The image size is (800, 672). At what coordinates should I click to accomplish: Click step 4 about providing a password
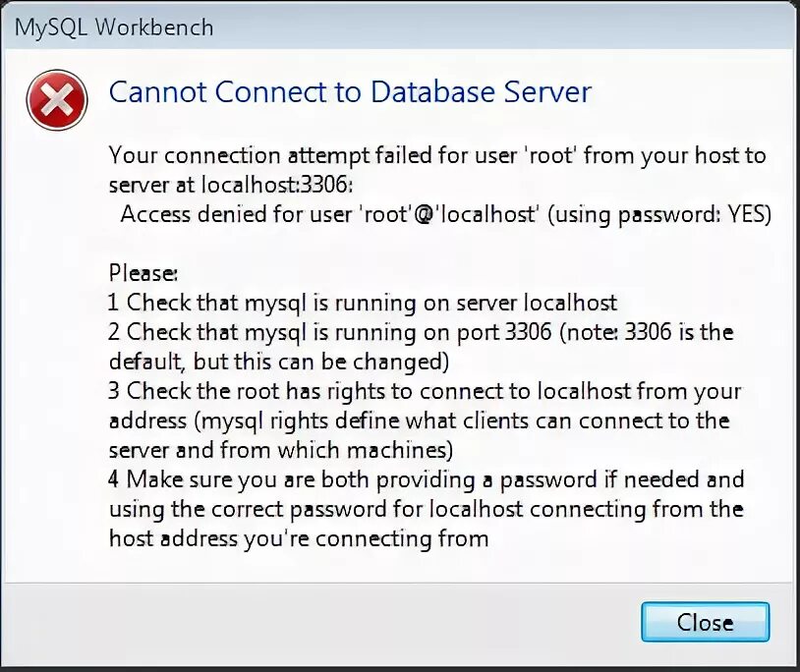[x=427, y=479]
